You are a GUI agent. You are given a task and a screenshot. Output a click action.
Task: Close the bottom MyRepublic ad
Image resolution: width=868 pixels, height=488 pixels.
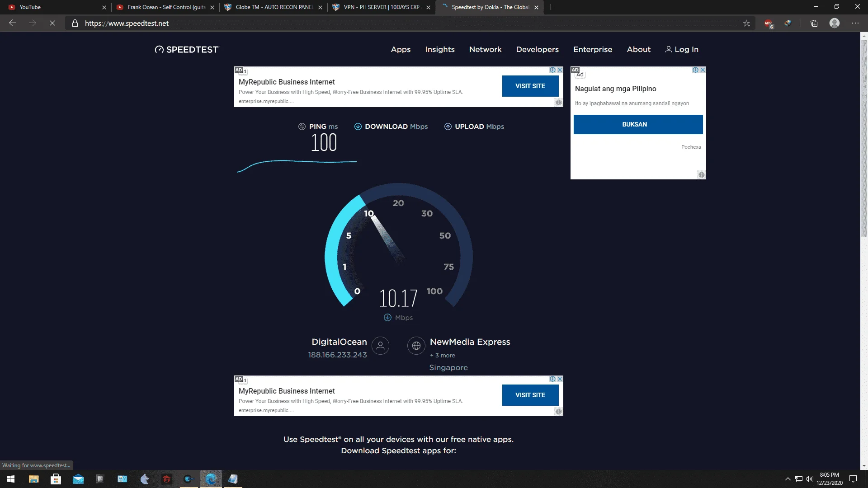coord(560,379)
